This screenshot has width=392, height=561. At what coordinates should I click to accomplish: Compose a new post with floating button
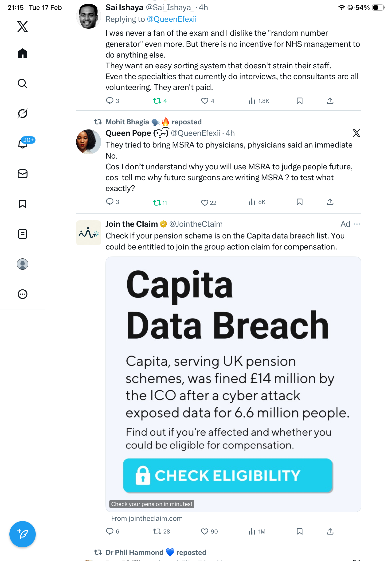(x=23, y=534)
